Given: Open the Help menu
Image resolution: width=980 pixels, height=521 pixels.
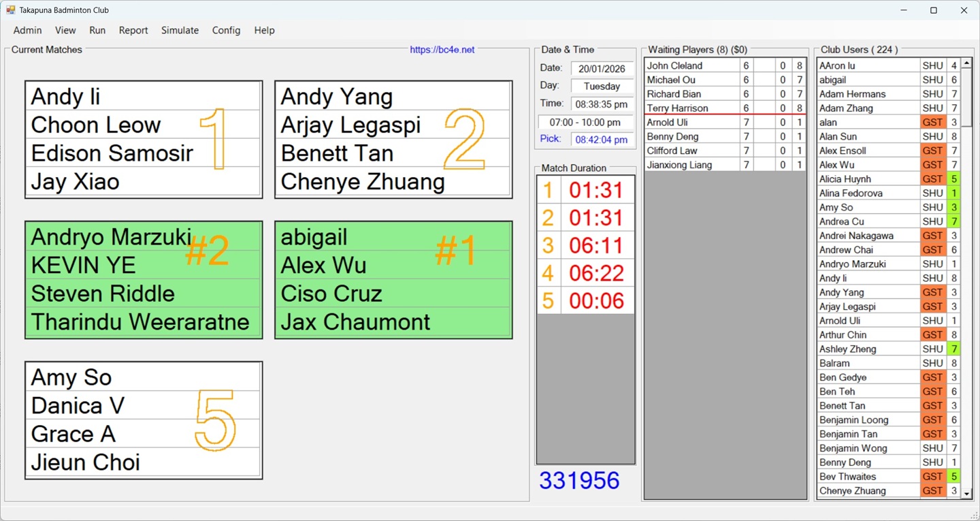Looking at the screenshot, I should tap(264, 30).
